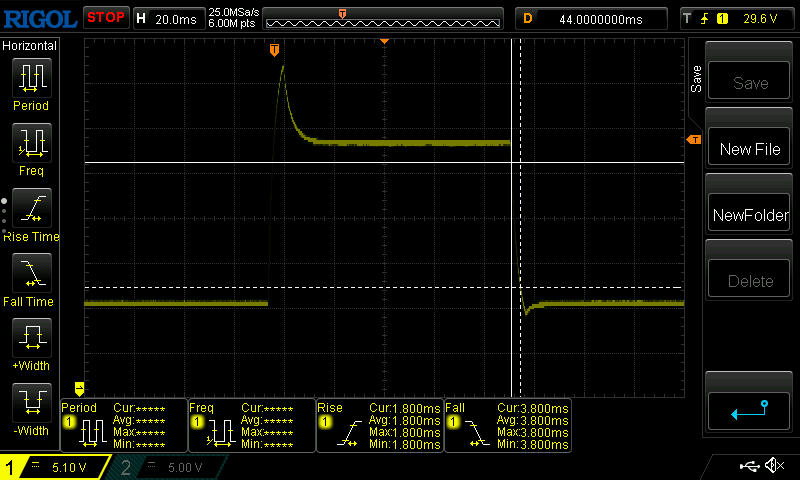The image size is (800, 480).
Task: Click the 6.00M pts memory depth text
Action: pyautogui.click(x=232, y=23)
